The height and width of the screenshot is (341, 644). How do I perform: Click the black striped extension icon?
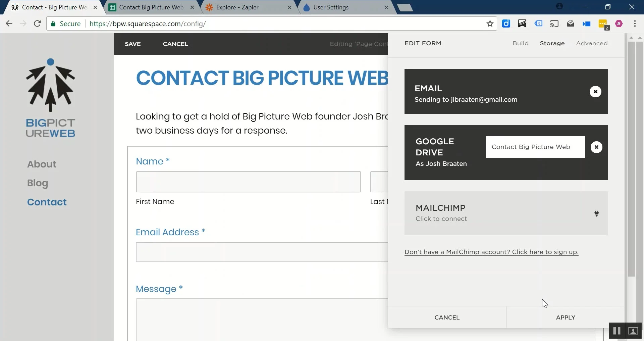point(522,23)
